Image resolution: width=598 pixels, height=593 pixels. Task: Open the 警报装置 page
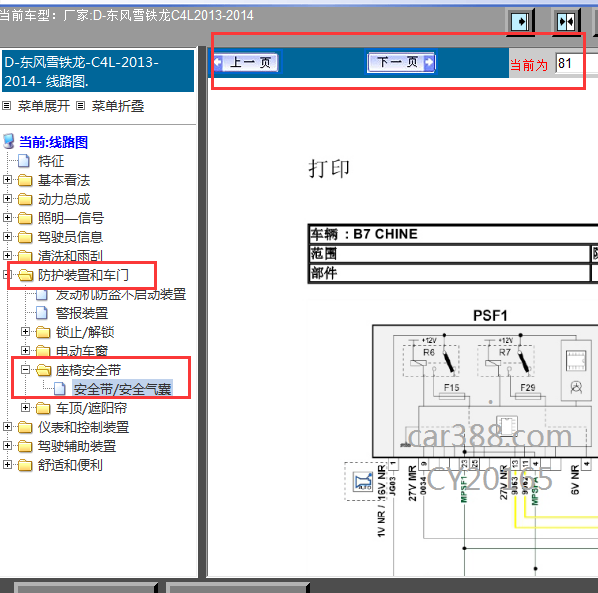(82, 313)
